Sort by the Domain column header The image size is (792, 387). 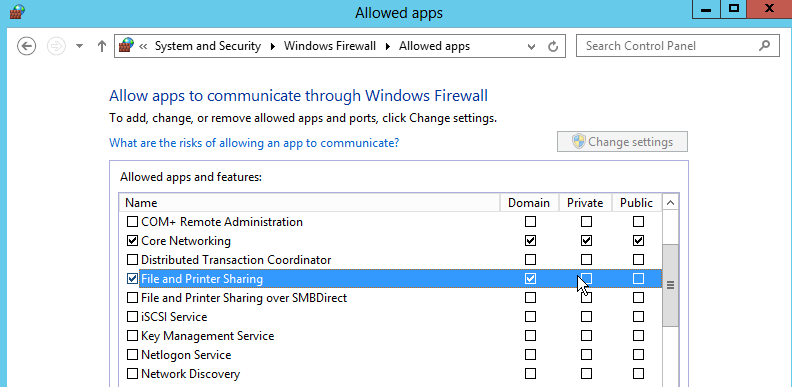(529, 203)
